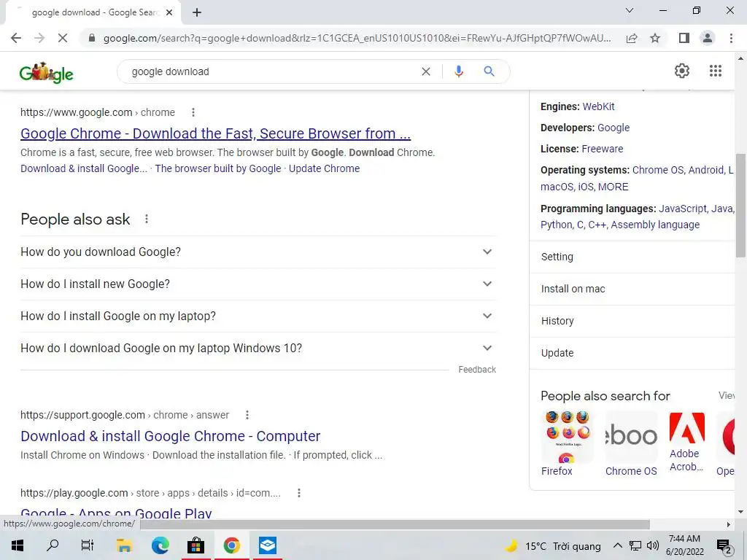This screenshot has height=560, width=747.
Task: Open 'The browser built by Google' sitelink
Action: coord(218,168)
